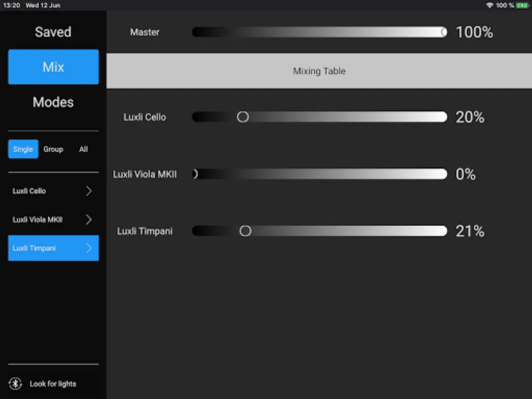
Task: Click the 21% value for Luxli Timpani
Action: pos(470,231)
